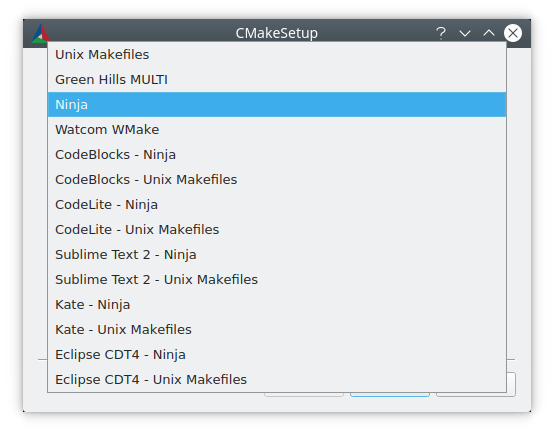Viewport: 551px width, 432px height.
Task: Choose Green Hills MULTI generator
Action: [x=277, y=79]
